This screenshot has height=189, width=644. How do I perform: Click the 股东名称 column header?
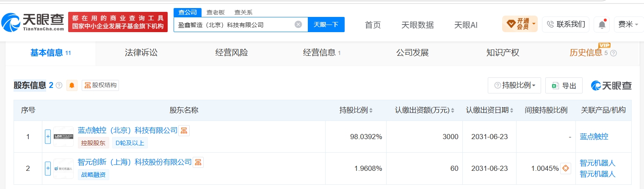tap(184, 110)
